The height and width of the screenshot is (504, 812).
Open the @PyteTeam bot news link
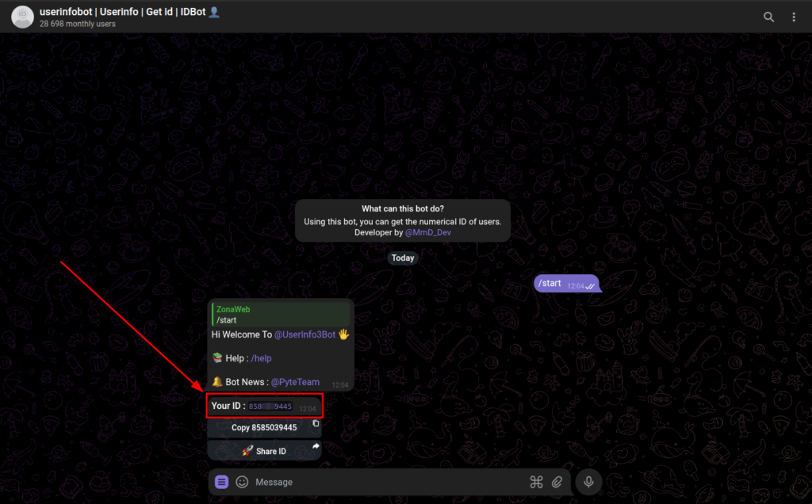295,382
